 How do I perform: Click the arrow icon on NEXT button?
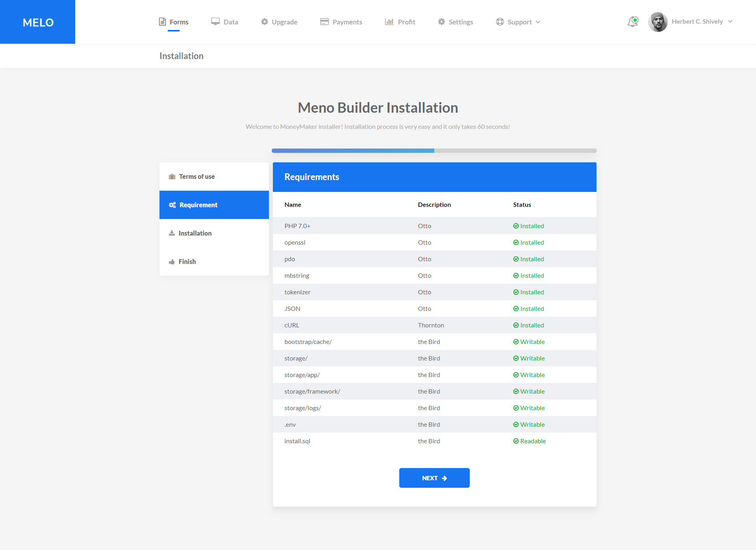click(x=444, y=478)
